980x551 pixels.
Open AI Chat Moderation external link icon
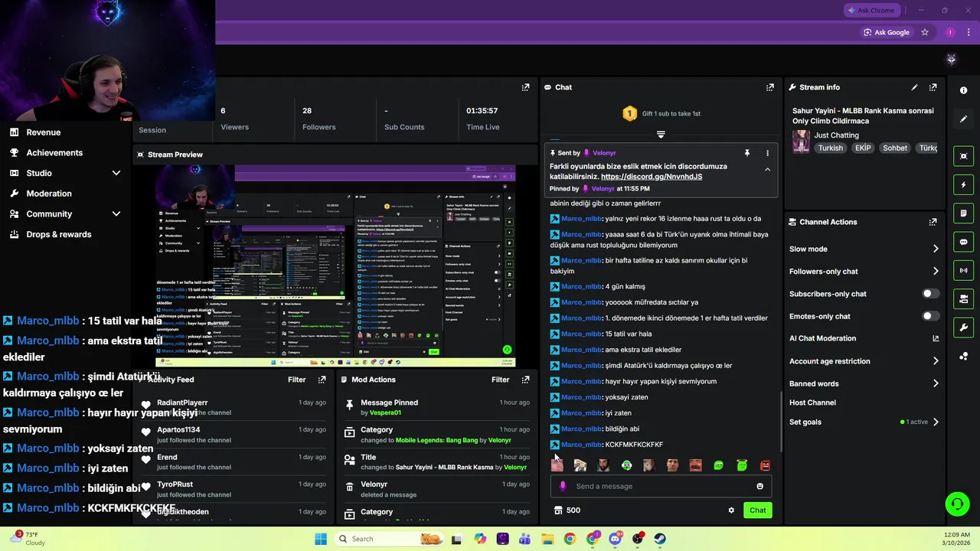coord(935,338)
